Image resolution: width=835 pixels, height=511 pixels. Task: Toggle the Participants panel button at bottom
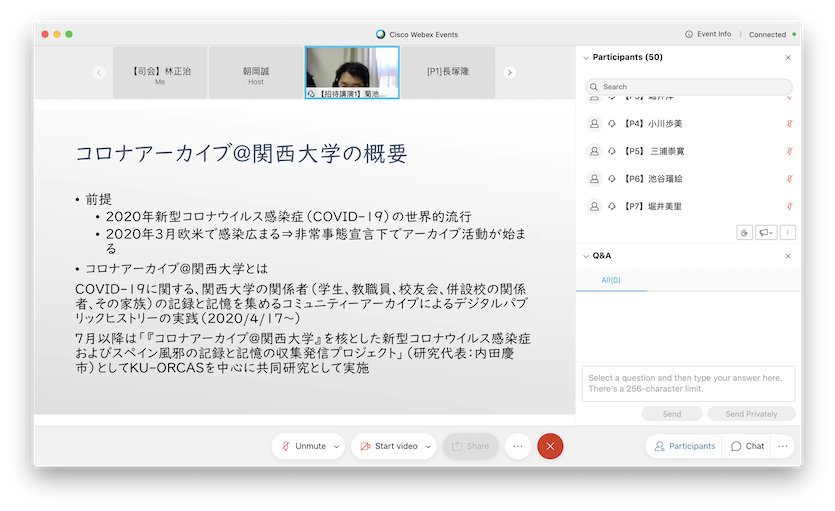(684, 446)
